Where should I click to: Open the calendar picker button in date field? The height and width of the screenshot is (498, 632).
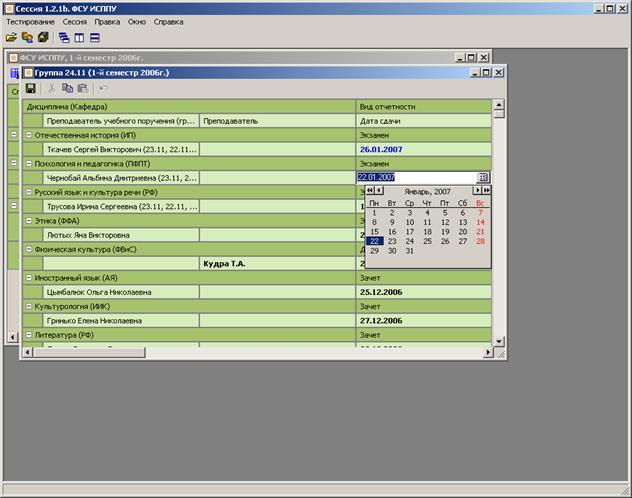point(483,177)
